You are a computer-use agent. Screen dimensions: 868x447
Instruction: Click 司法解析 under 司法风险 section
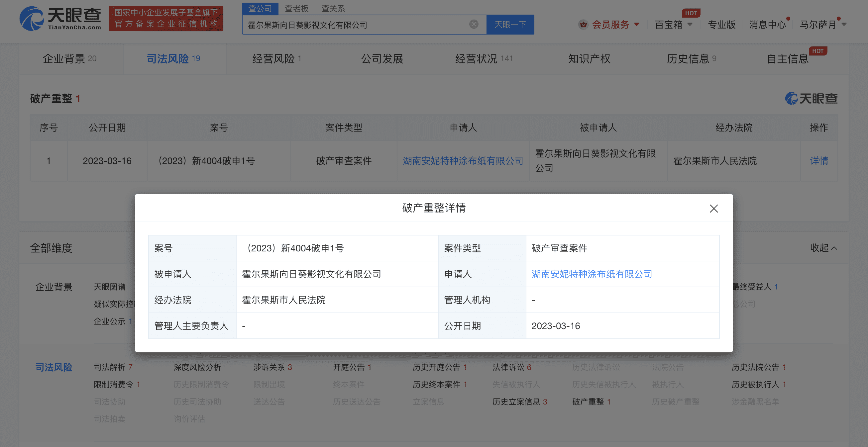pyautogui.click(x=110, y=367)
